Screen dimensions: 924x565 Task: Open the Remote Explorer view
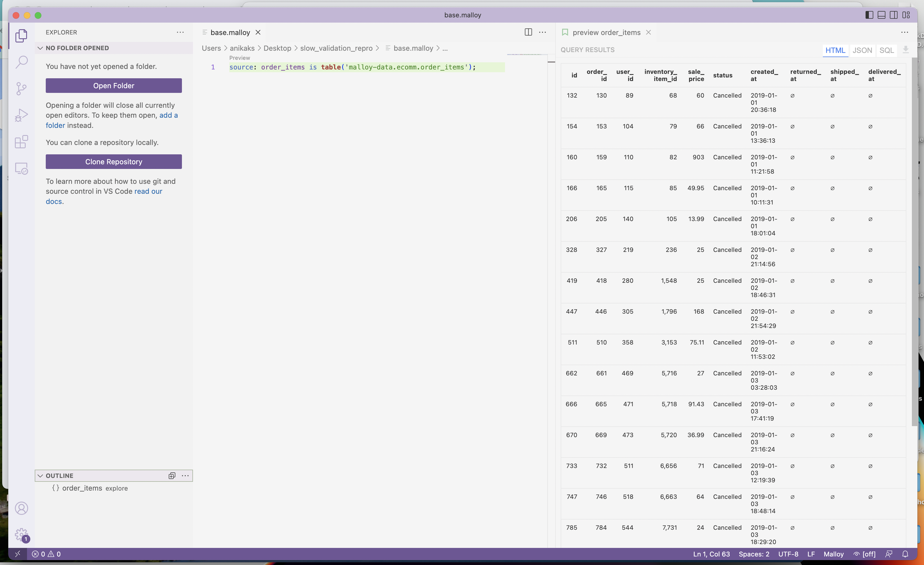[22, 168]
